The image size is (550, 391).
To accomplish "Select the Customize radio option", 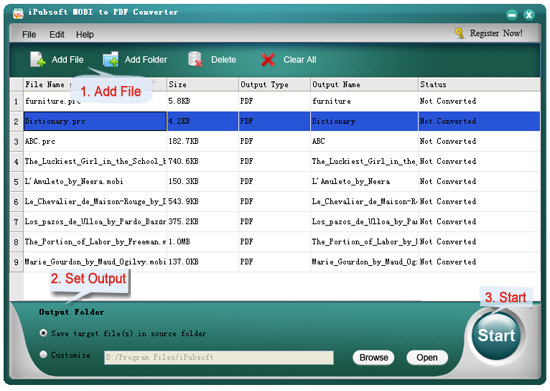I will (43, 355).
